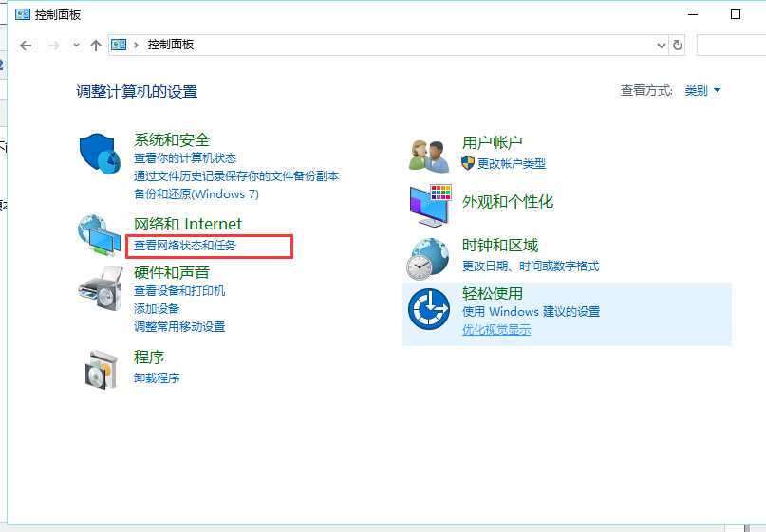Image resolution: width=766 pixels, height=532 pixels.
Task: Click the Control Panel icon in address bar
Action: pos(119,45)
